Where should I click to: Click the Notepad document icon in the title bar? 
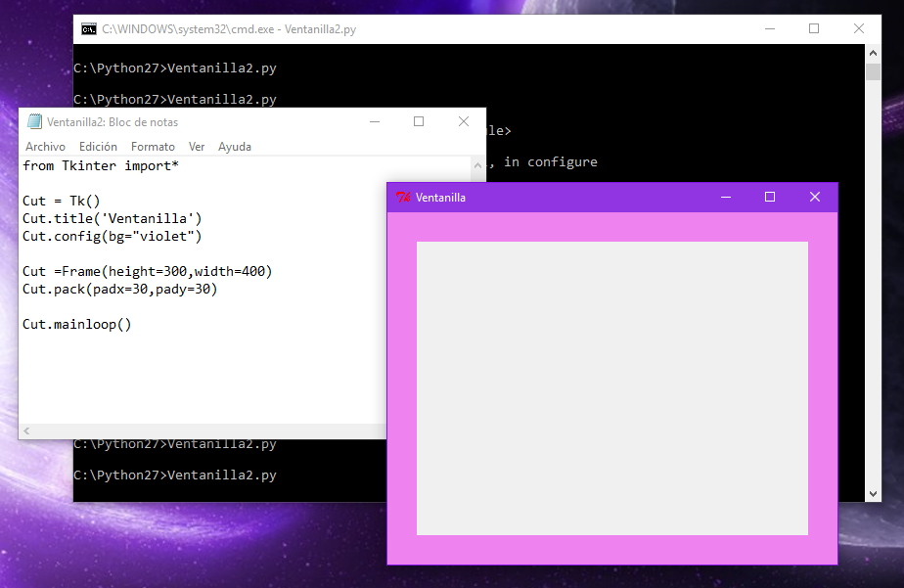[32, 121]
